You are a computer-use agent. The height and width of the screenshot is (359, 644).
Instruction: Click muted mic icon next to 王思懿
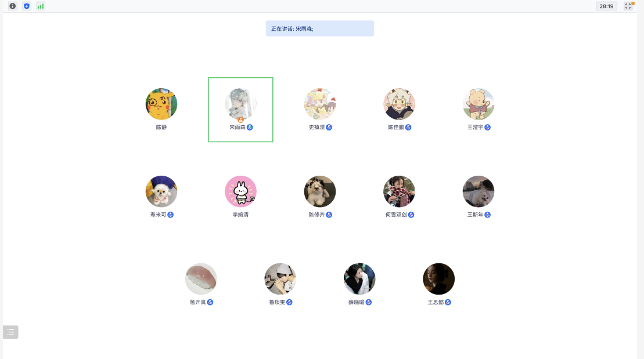pyautogui.click(x=448, y=302)
